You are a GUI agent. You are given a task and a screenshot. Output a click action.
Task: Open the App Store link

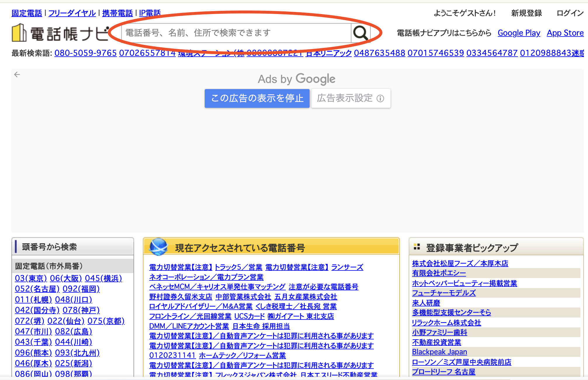click(565, 33)
